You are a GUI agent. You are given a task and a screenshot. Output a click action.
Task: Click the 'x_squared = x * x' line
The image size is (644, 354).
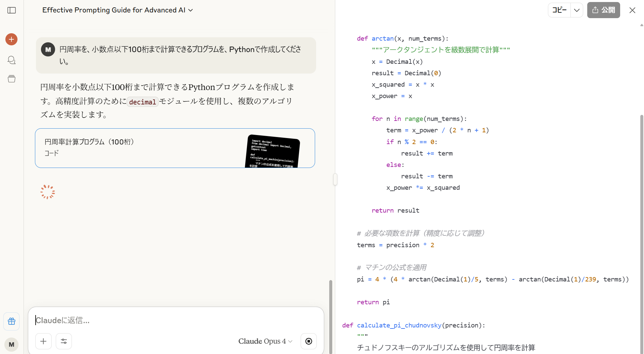click(x=403, y=85)
